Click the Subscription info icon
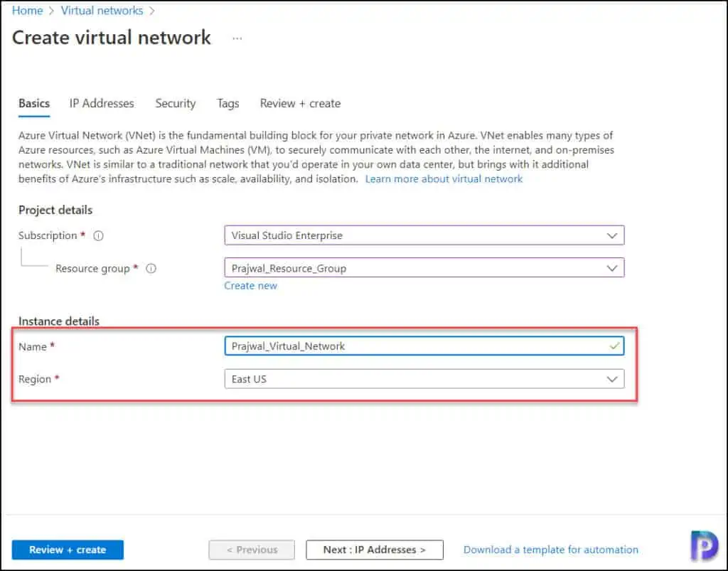 (98, 236)
